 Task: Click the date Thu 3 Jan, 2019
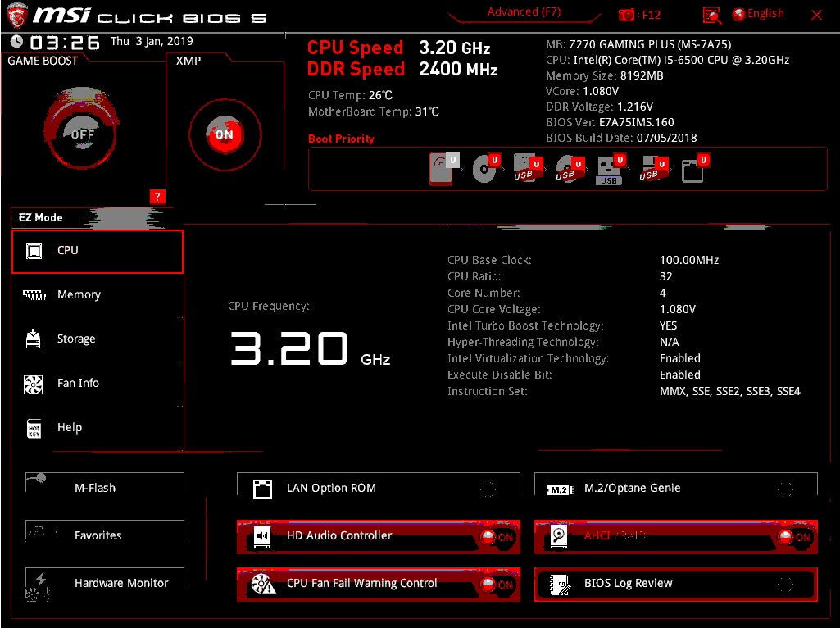point(152,41)
